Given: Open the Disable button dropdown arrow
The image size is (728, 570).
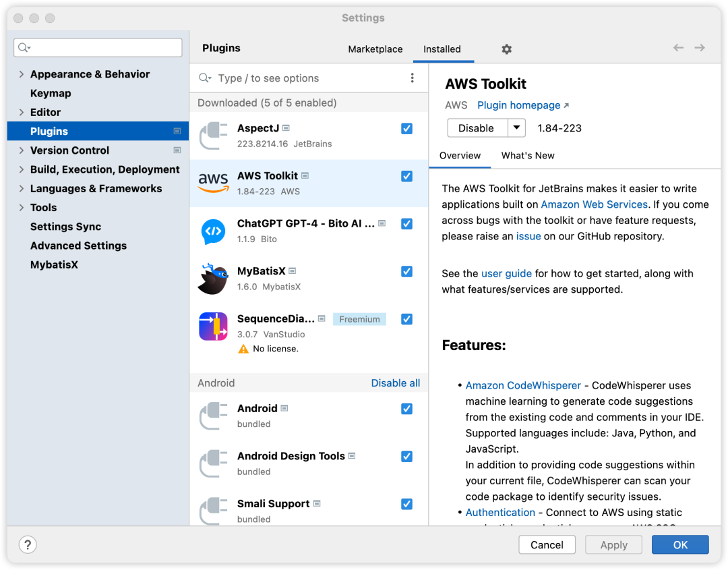Looking at the screenshot, I should pos(516,127).
